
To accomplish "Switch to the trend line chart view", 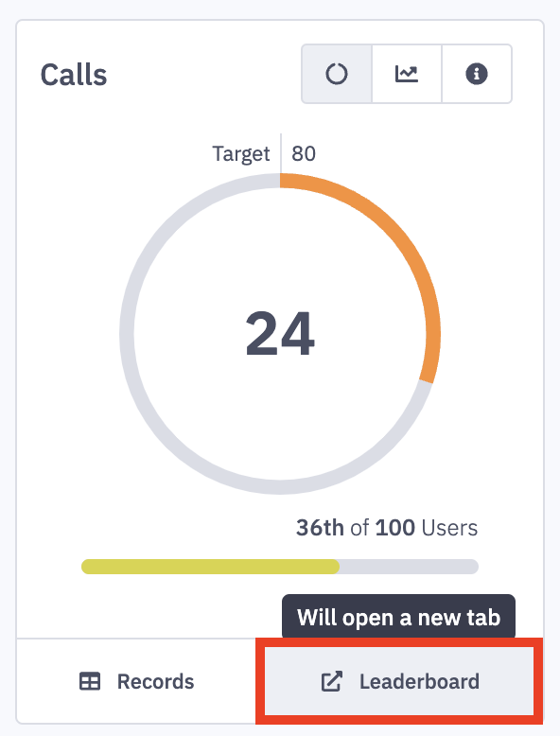I will tap(407, 74).
